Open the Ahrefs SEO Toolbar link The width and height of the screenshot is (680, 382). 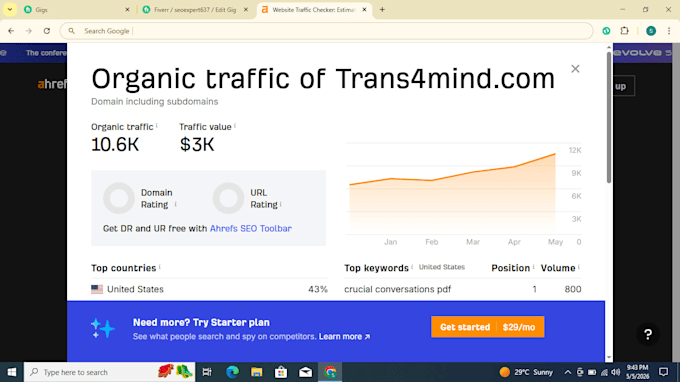point(251,229)
